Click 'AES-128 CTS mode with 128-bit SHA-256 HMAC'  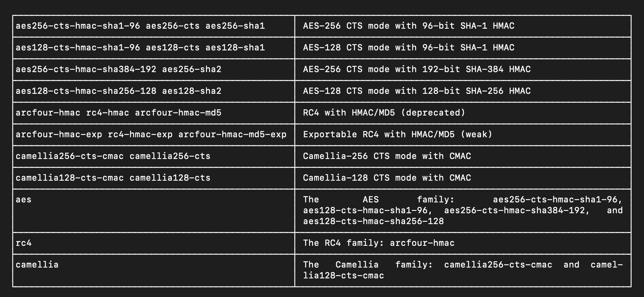tap(417, 91)
